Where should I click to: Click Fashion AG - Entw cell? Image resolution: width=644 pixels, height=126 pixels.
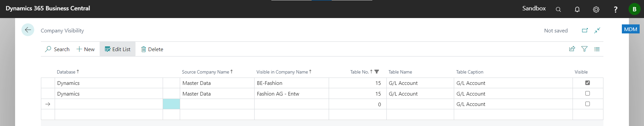(x=291, y=94)
